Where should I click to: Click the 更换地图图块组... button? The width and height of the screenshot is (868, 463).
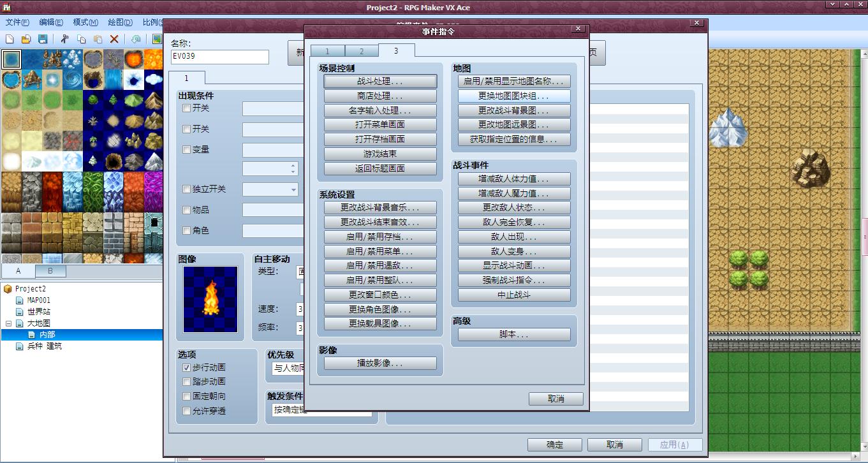(x=514, y=96)
